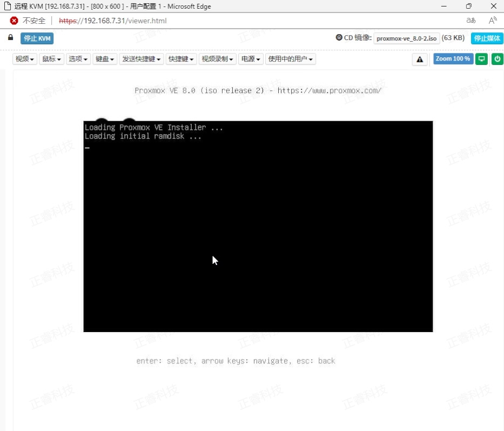
Task: Click the 'Loading Proxmox VE Installer ...' line
Action: (x=153, y=128)
